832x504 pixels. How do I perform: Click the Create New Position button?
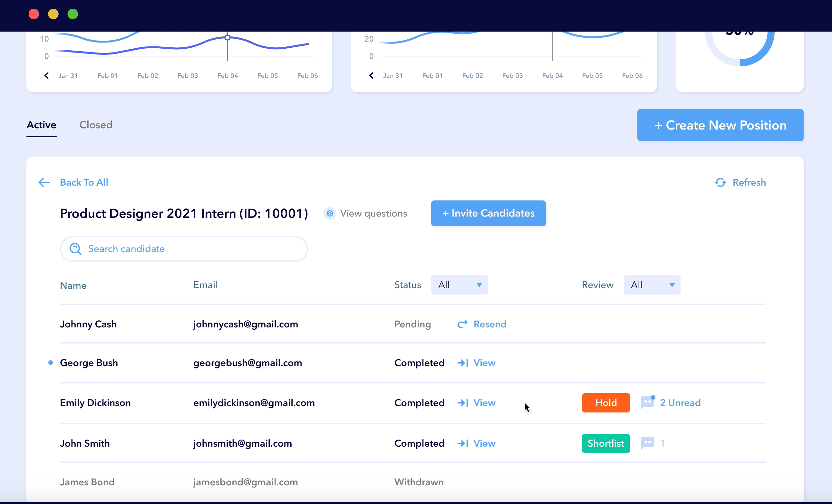point(720,125)
